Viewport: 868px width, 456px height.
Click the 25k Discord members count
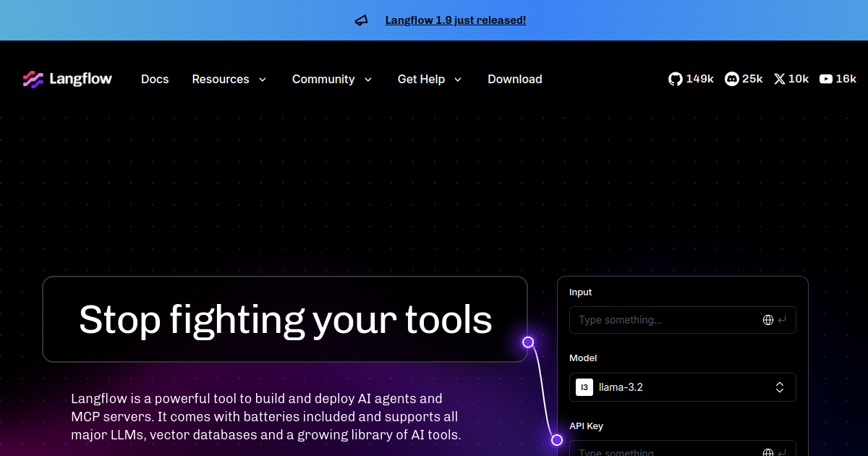tap(753, 79)
